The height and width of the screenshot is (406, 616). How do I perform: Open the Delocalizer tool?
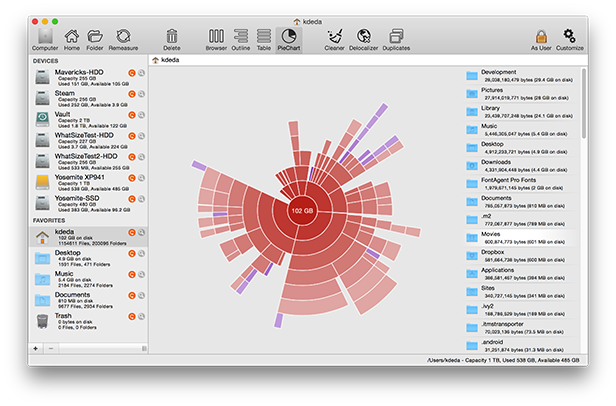pos(363,39)
